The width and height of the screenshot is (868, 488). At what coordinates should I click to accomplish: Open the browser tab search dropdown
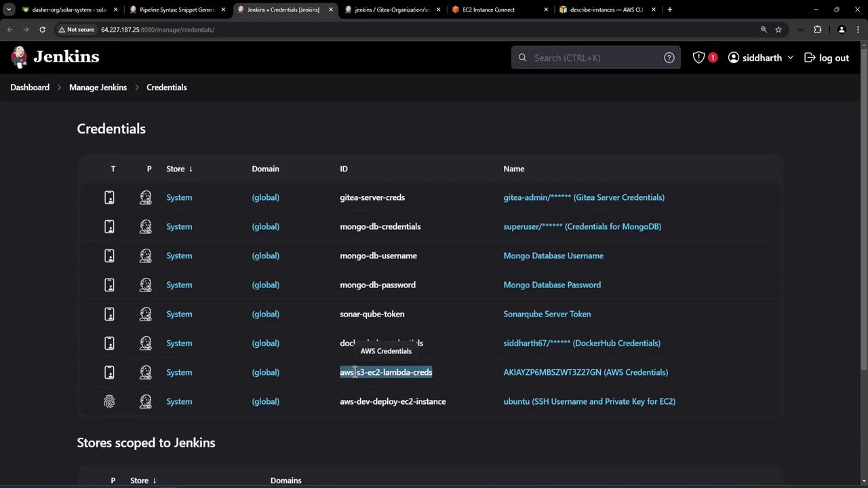click(9, 9)
